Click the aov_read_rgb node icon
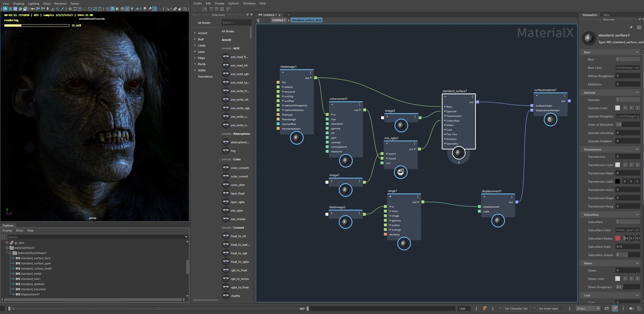The image size is (644, 314). [226, 74]
